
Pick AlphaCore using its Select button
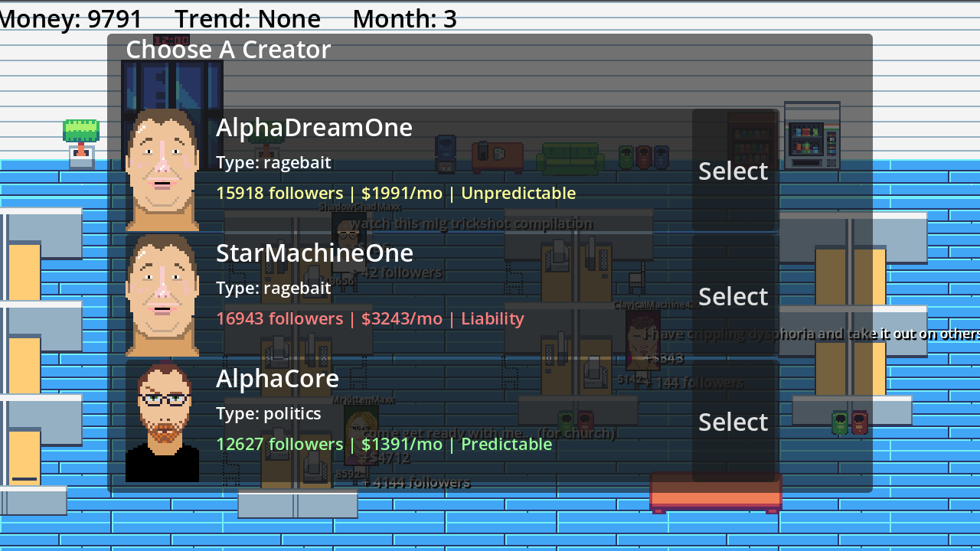tap(733, 421)
